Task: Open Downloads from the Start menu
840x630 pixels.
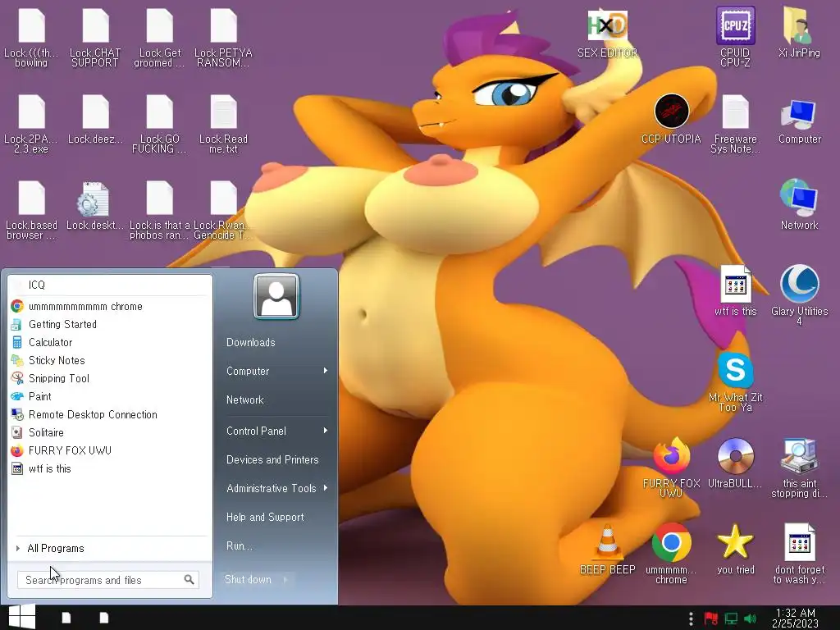Action: [251, 342]
